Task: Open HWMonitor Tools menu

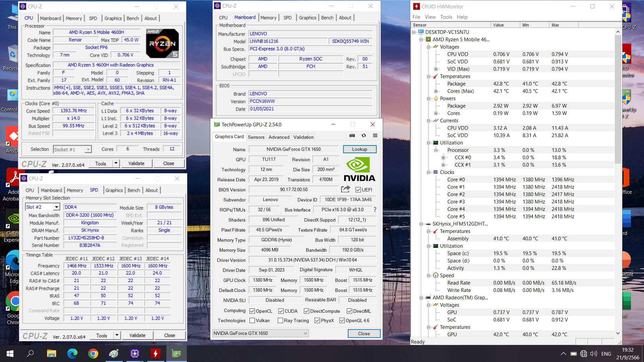Action: [x=446, y=17]
